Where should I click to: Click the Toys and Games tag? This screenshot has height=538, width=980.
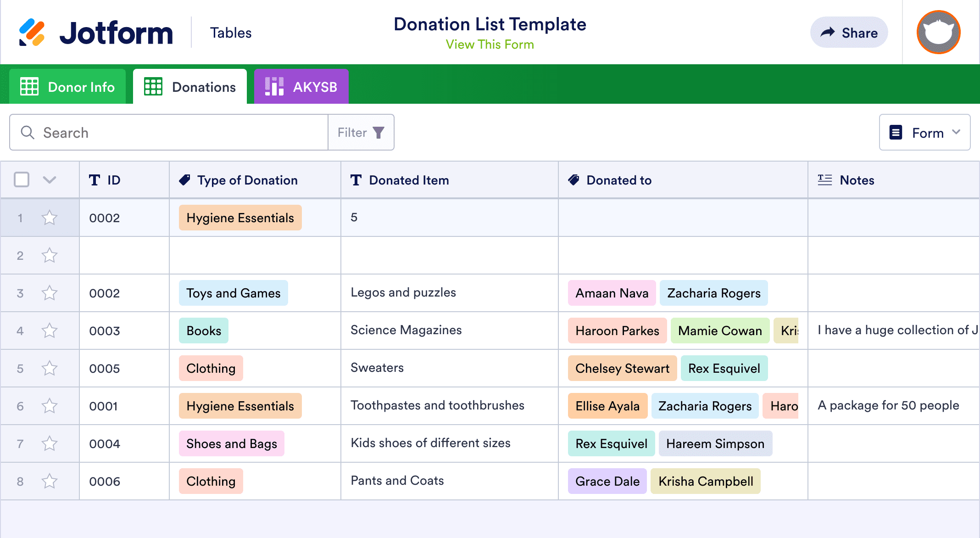(234, 293)
